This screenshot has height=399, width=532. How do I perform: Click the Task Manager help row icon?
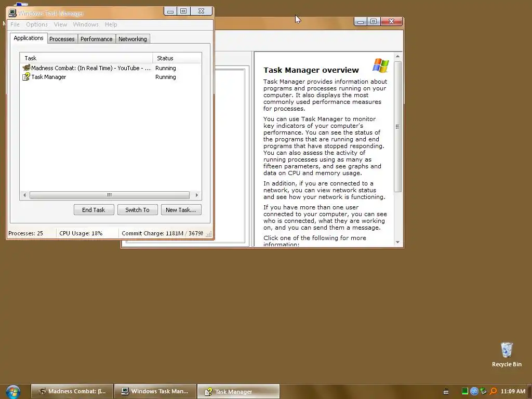click(26, 77)
